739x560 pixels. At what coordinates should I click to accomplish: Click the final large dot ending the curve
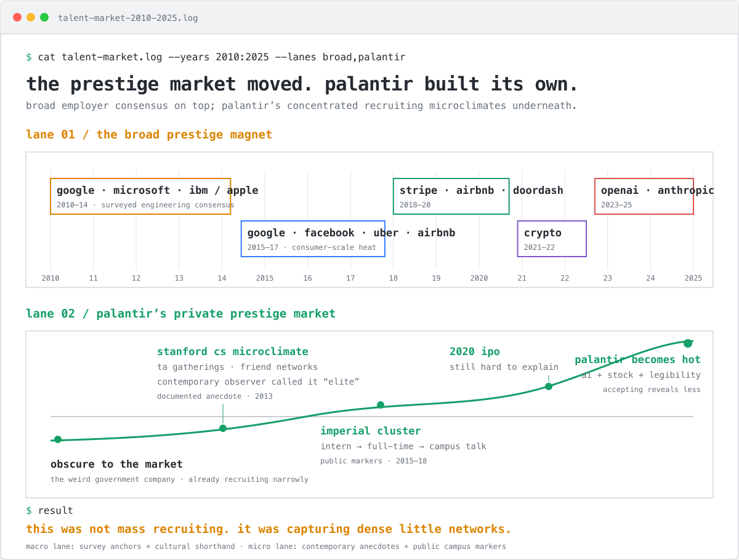pos(688,343)
